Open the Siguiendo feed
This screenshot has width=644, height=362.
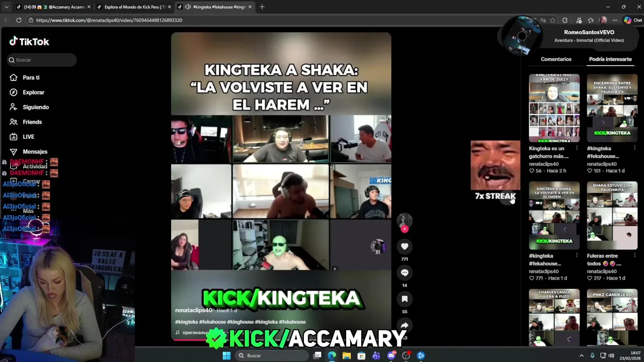(35, 107)
